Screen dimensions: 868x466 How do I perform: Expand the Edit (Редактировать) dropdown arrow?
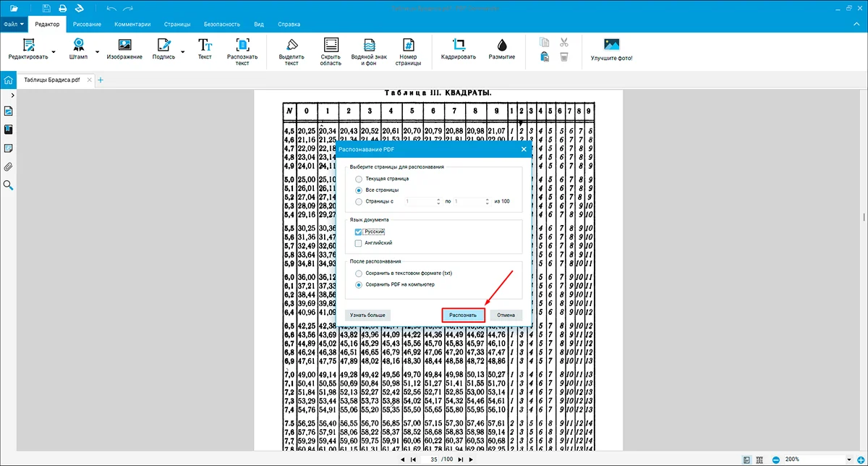tap(56, 52)
